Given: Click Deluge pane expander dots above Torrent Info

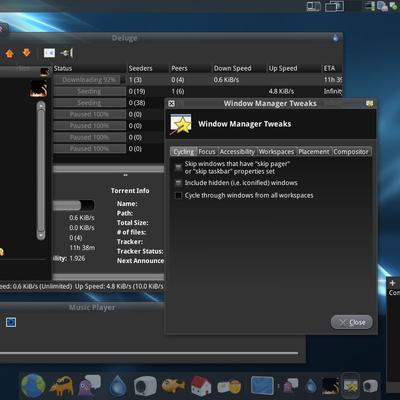Looking at the screenshot, I should 125,175.
